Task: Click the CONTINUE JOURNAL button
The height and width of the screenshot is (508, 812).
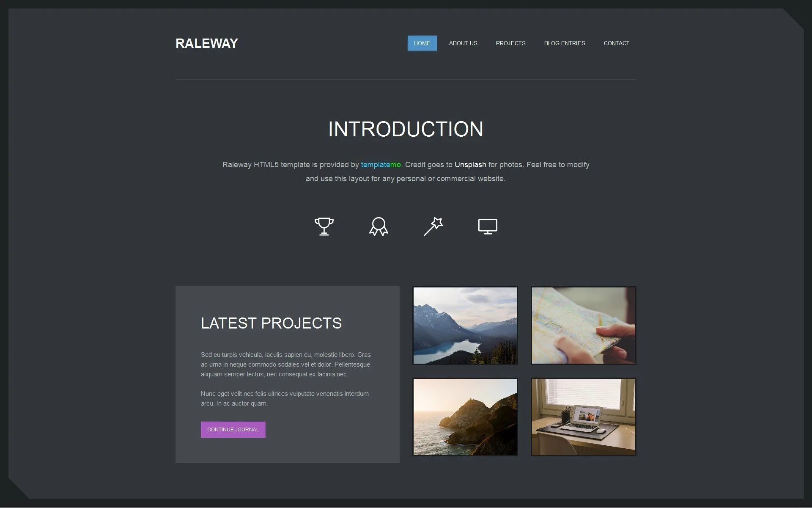Action: (232, 430)
